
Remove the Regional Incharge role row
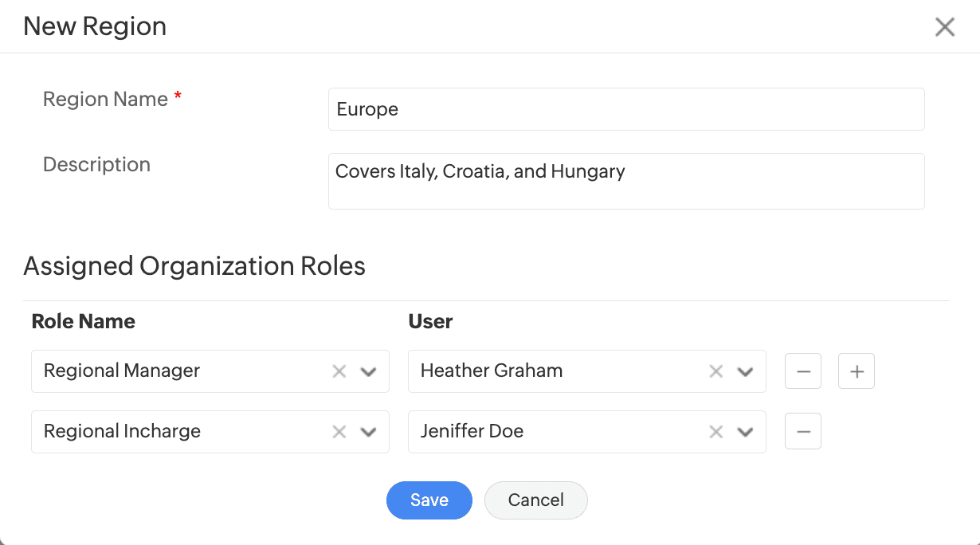coord(803,432)
